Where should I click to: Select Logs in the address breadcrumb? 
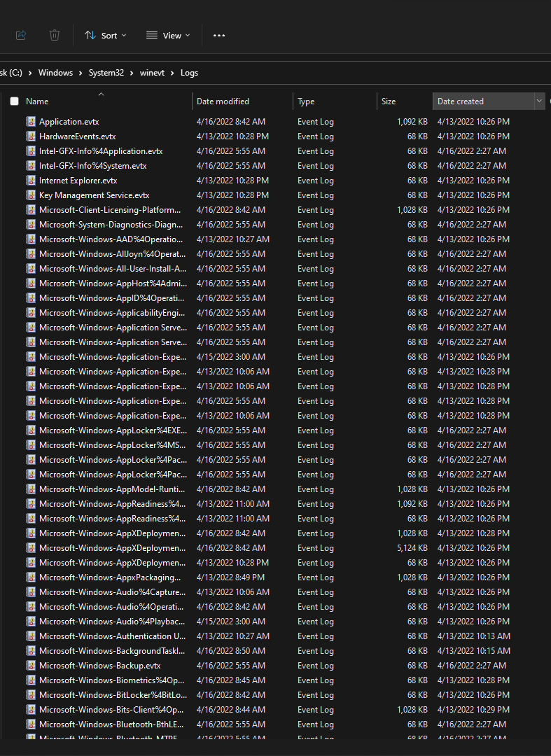click(190, 73)
